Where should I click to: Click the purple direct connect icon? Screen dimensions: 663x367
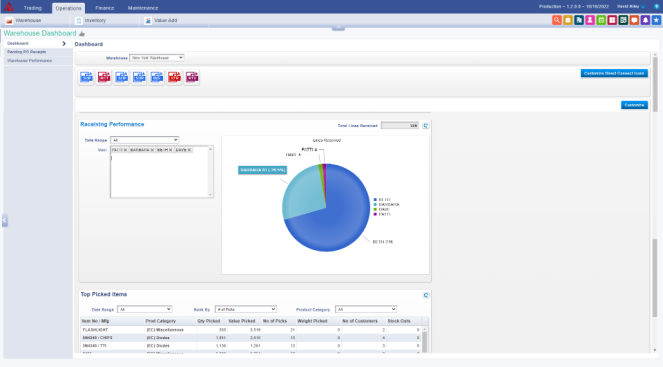(192, 77)
